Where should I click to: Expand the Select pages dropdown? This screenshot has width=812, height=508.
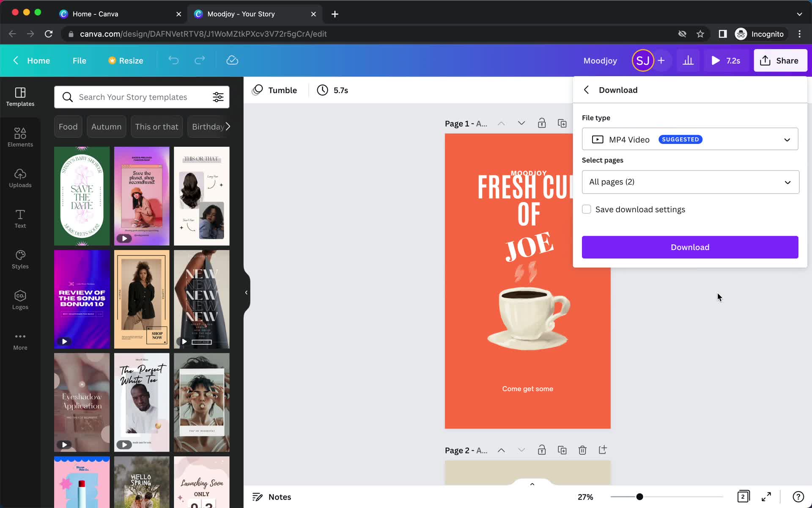point(689,182)
